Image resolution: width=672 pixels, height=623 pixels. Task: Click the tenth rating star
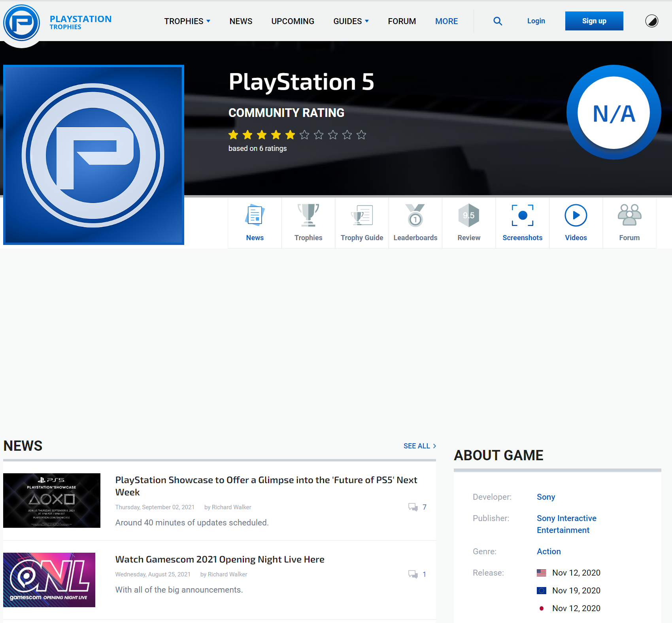coord(361,135)
